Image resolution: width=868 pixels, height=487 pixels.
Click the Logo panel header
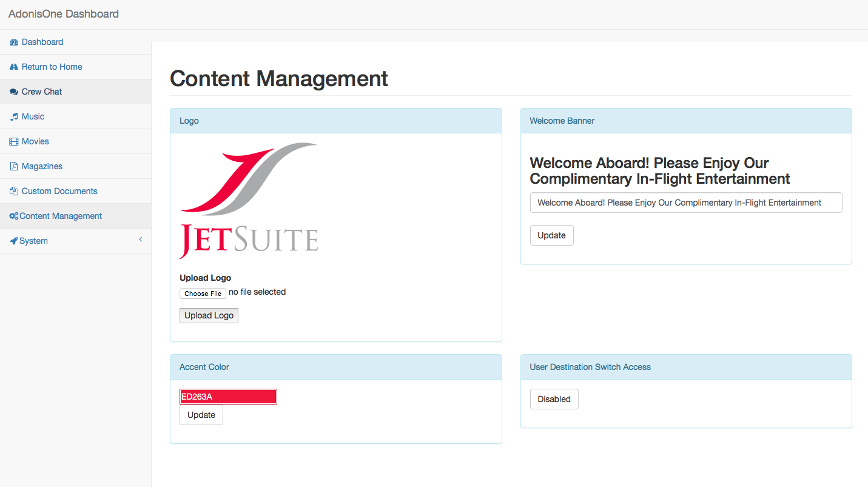[x=336, y=121]
